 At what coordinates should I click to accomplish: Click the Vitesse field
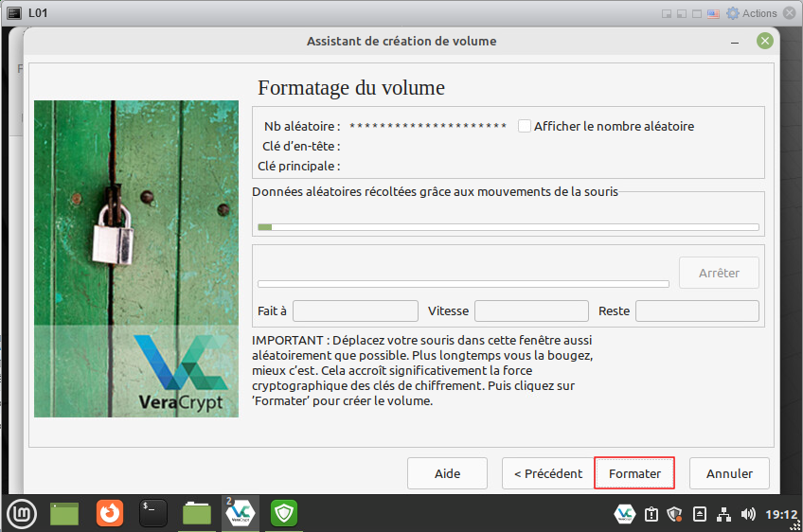(531, 311)
